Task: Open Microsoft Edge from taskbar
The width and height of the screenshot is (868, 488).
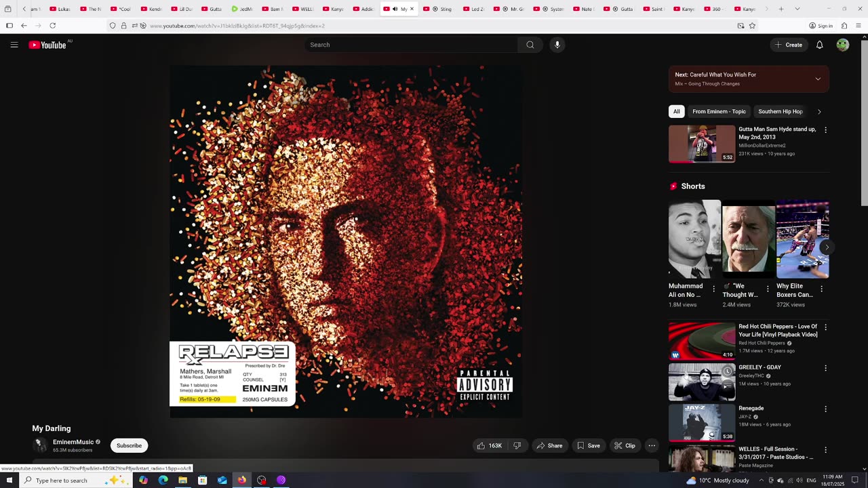Action: pyautogui.click(x=163, y=480)
